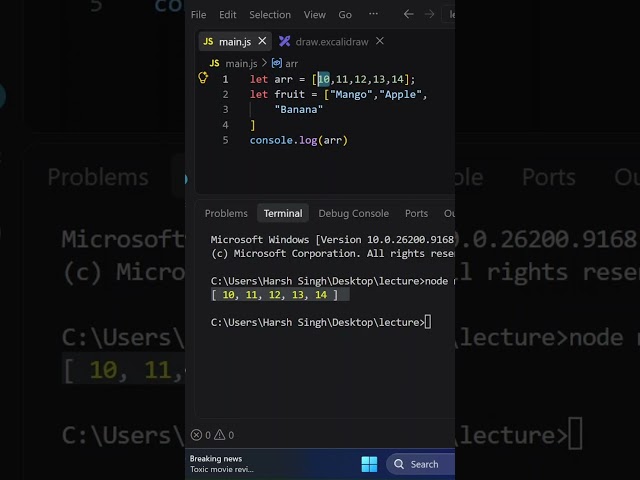Click the Excalidraw file icon in tab
Screen dimensions: 640x480
click(284, 41)
